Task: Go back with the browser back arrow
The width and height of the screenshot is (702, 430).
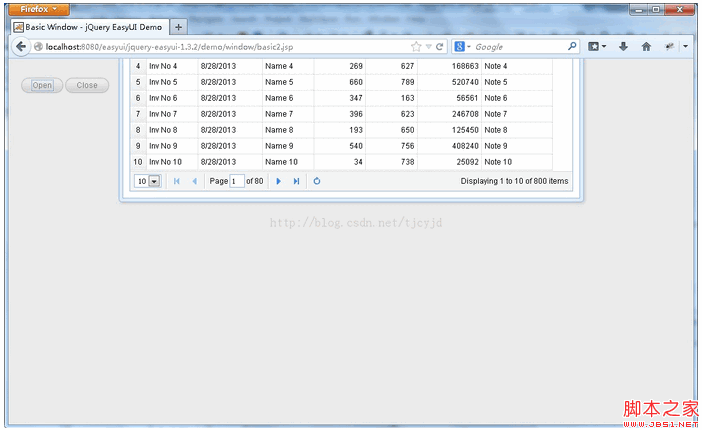Action: [21, 47]
